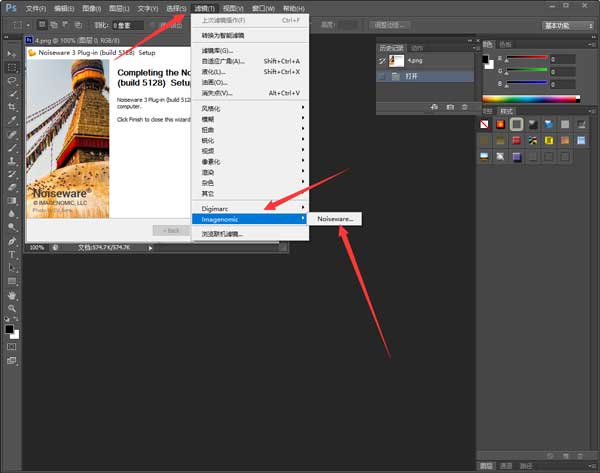Screen dimensions: 600x473
Task: Select the Pen tool
Action: click(12, 241)
